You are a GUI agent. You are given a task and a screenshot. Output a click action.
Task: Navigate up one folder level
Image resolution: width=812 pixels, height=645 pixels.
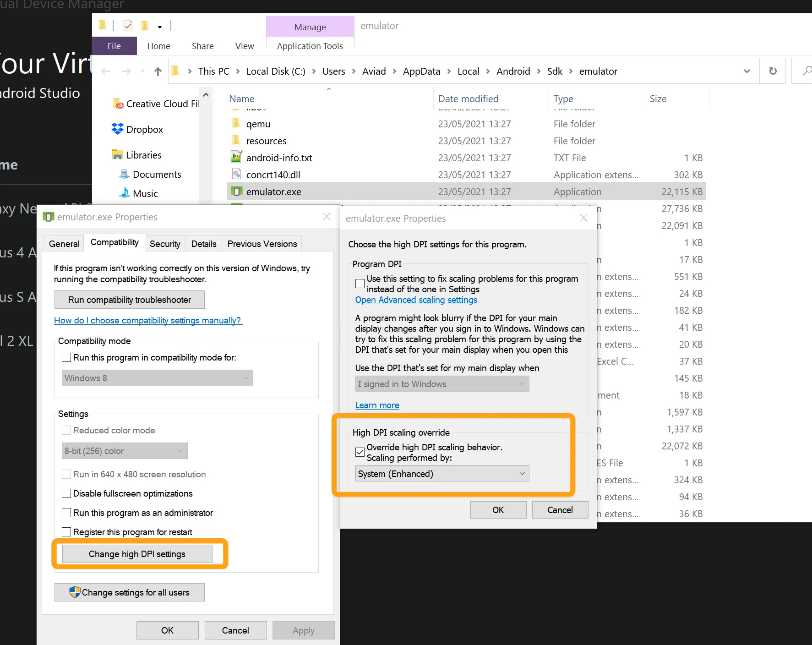158,71
